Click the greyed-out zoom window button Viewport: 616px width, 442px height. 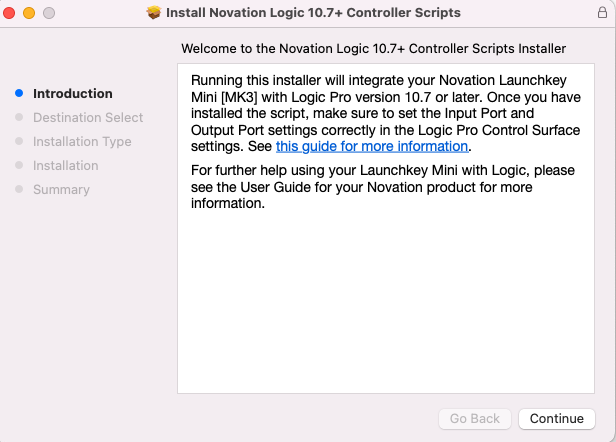point(49,13)
